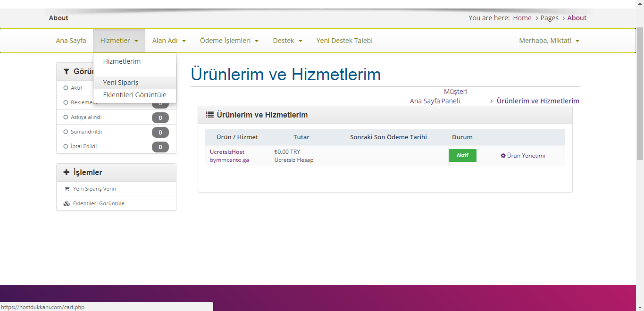
Task: Click the About breadcrumb link
Action: (577, 18)
